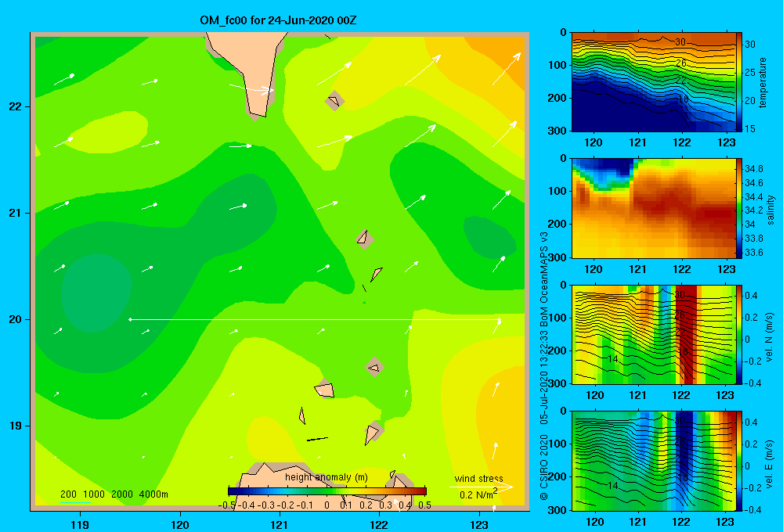Click the '34.8' salinity scale value
Screen dimensions: 783x532
click(x=753, y=169)
